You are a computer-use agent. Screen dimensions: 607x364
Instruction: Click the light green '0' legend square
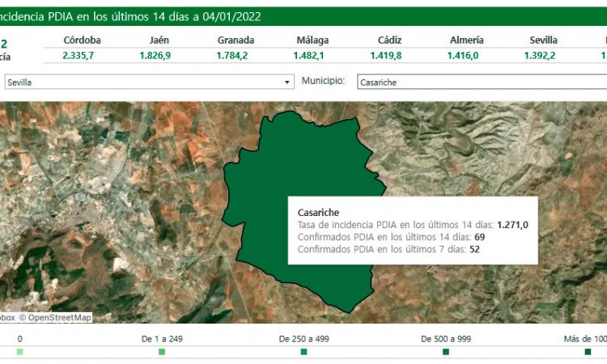[19, 352]
